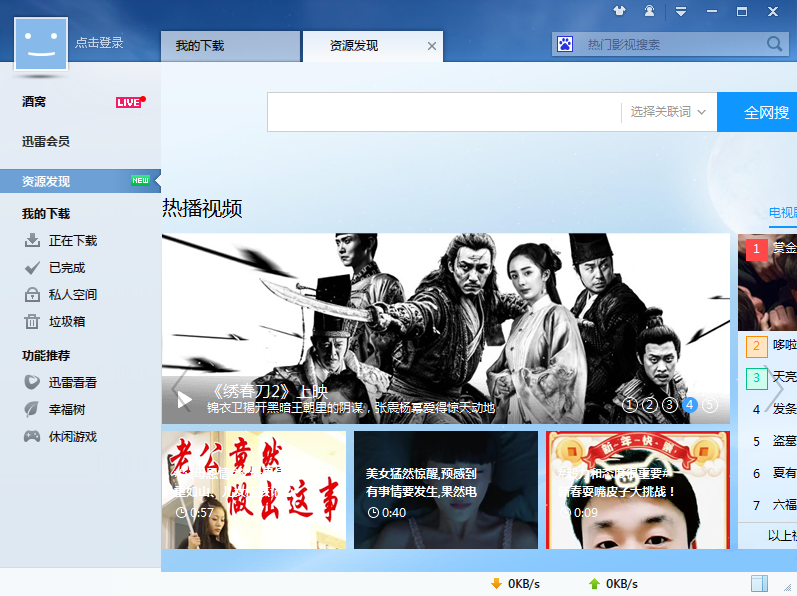Open the 绣春刀2 main banner image
The height and width of the screenshot is (596, 797).
[446, 328]
